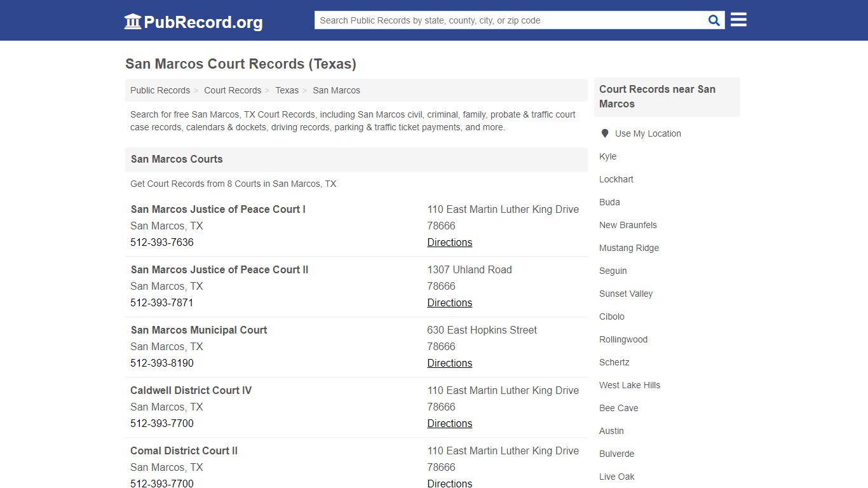Open Seguin court records
The width and height of the screenshot is (868, 488).
(x=613, y=271)
